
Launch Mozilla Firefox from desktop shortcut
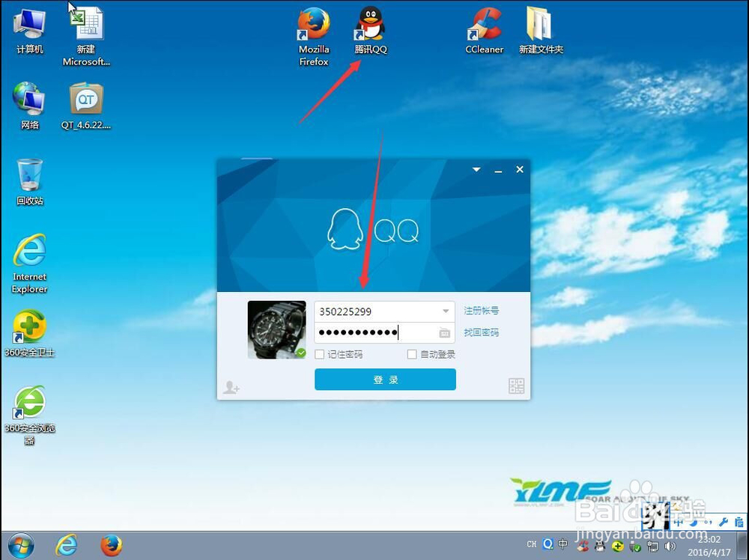point(314,34)
